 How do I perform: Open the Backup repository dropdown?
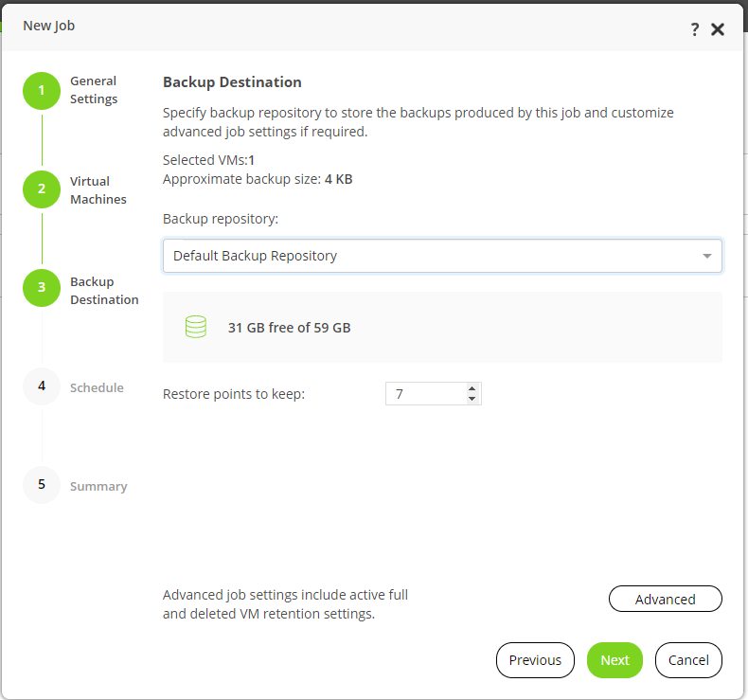tap(442, 256)
